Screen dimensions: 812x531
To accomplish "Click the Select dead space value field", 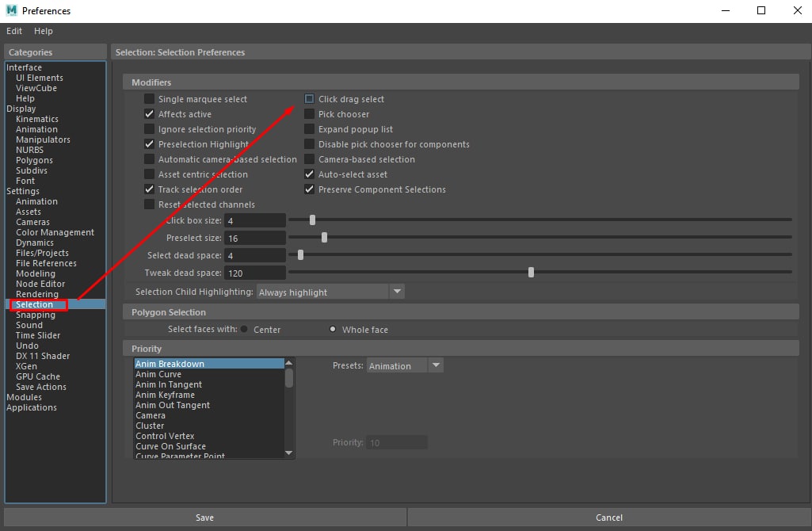I will point(255,255).
